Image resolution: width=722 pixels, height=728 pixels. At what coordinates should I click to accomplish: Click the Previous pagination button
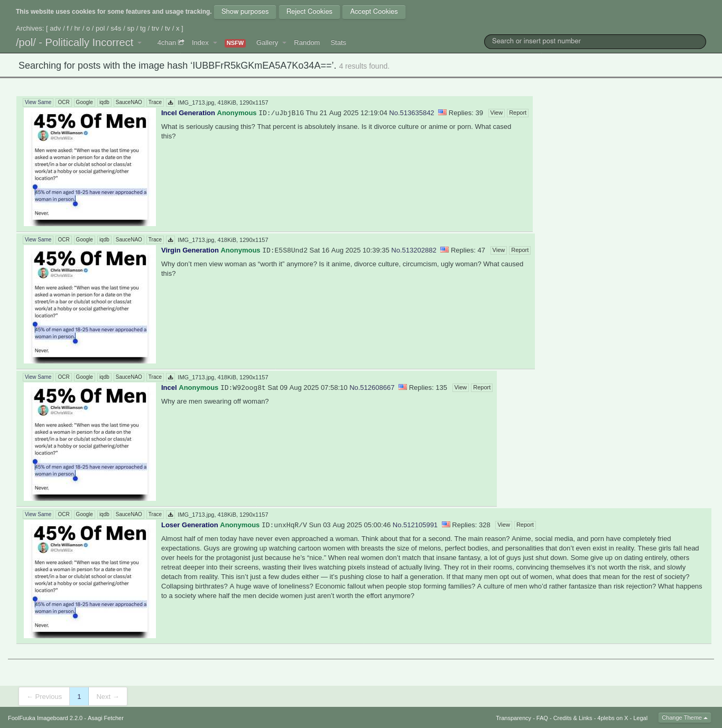44,696
